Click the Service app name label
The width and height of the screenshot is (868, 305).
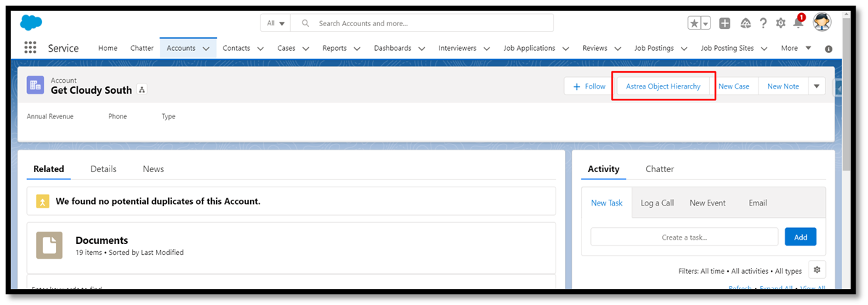point(63,48)
